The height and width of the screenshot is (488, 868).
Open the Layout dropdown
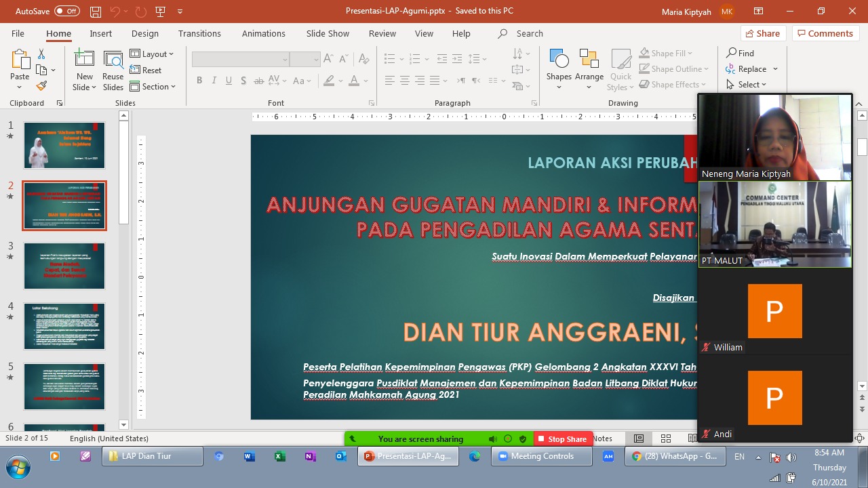[153, 54]
